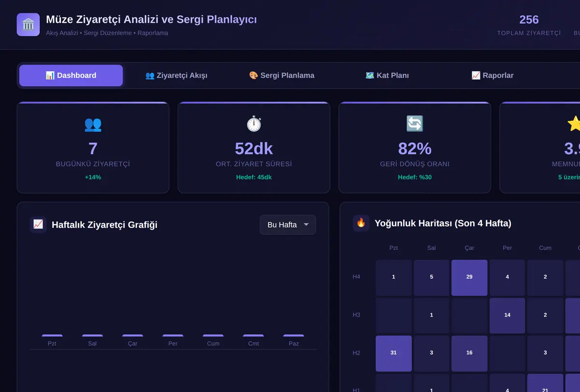
Task: Click the Müze Ziyaretçi Analizi title text
Action: [151, 19]
